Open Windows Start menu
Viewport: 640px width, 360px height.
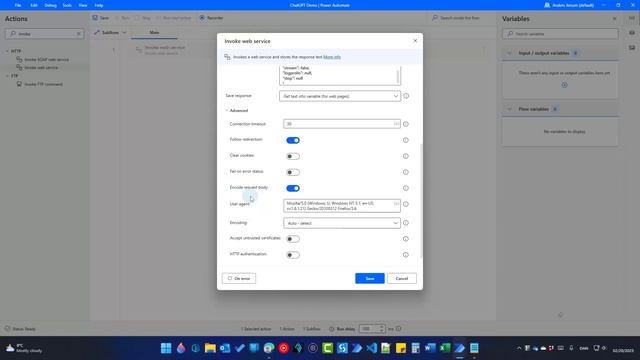166,348
